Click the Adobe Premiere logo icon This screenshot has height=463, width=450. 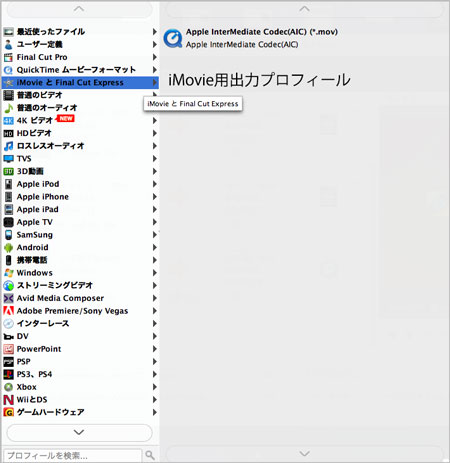(x=8, y=311)
